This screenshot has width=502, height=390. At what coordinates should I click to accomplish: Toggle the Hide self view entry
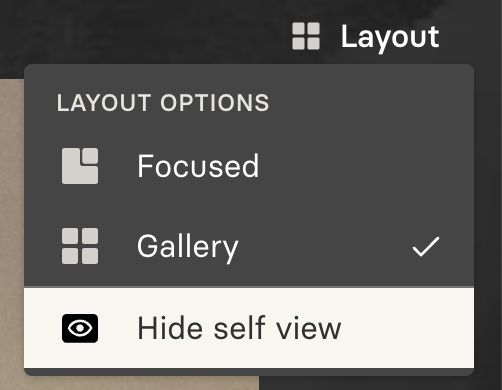click(249, 328)
